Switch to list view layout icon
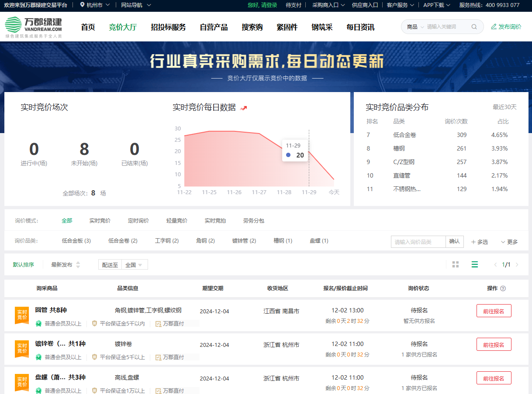The width and height of the screenshot is (532, 394). [x=475, y=264]
